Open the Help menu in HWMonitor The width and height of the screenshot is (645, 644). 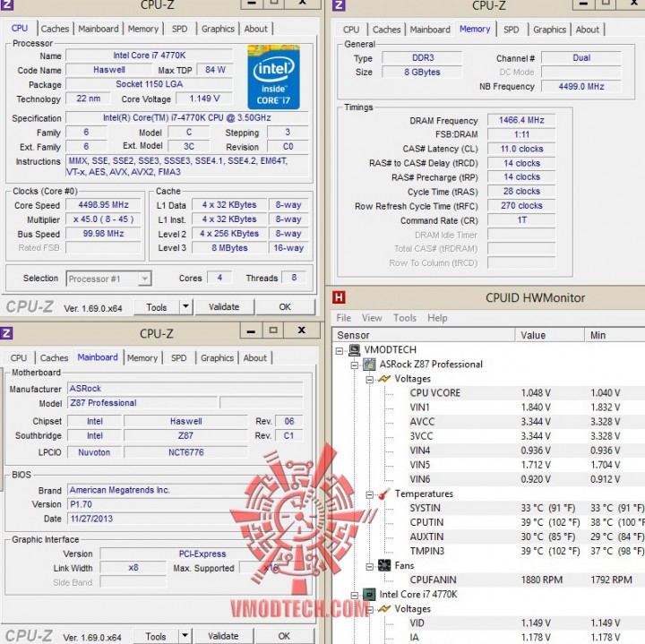coord(437,318)
